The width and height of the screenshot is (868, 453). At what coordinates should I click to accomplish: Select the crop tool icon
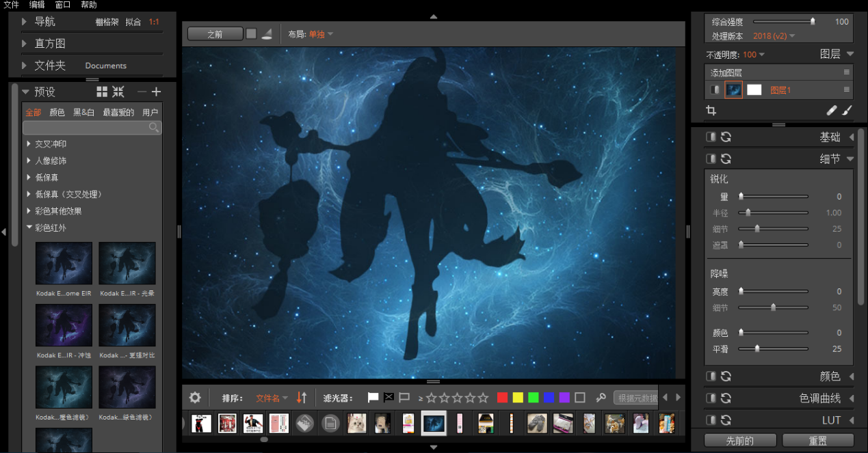pos(711,111)
